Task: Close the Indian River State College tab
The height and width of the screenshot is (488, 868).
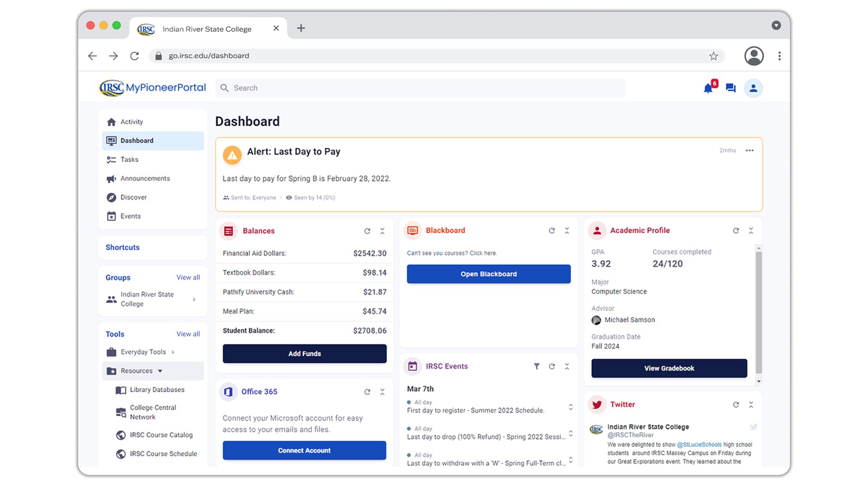Action: (276, 28)
